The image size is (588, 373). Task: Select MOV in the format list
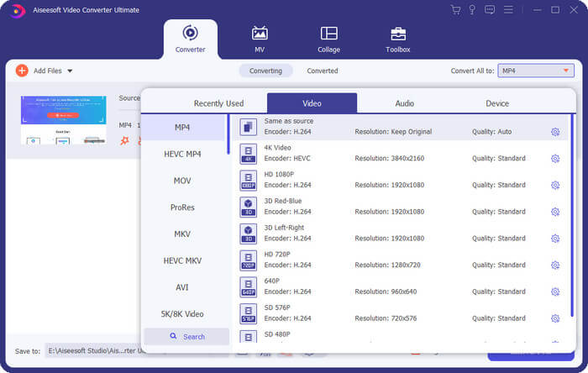[x=182, y=181]
